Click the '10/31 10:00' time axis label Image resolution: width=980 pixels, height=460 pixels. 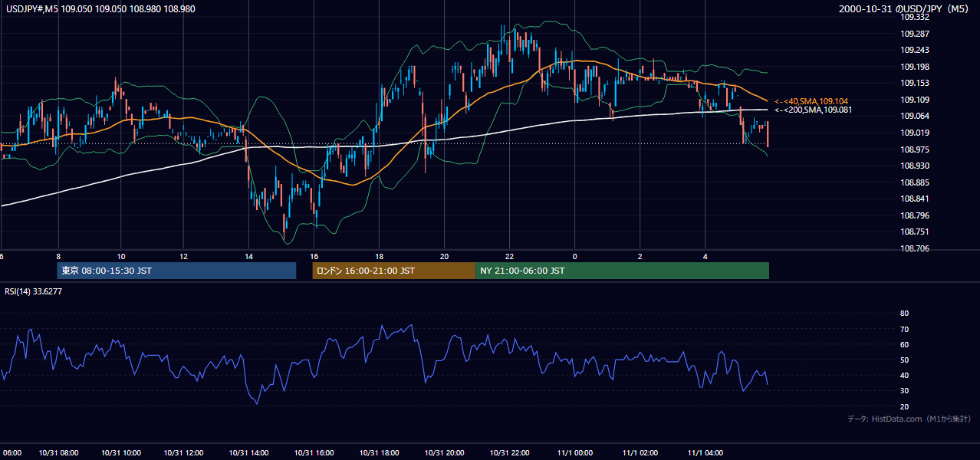point(120,453)
